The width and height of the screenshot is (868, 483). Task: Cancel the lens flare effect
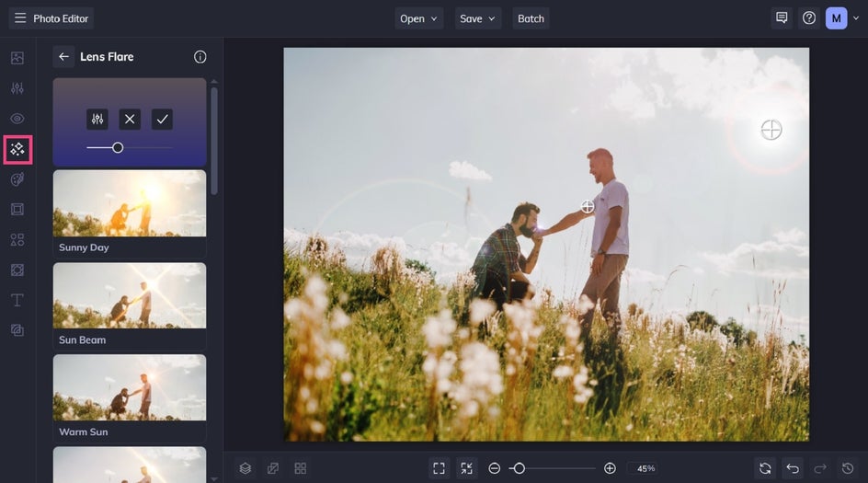[130, 119]
